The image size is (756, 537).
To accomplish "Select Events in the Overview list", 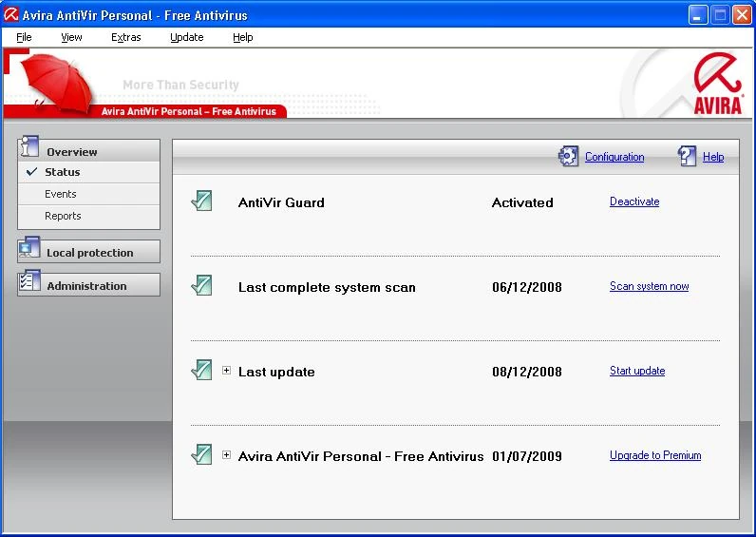I will coord(61,194).
